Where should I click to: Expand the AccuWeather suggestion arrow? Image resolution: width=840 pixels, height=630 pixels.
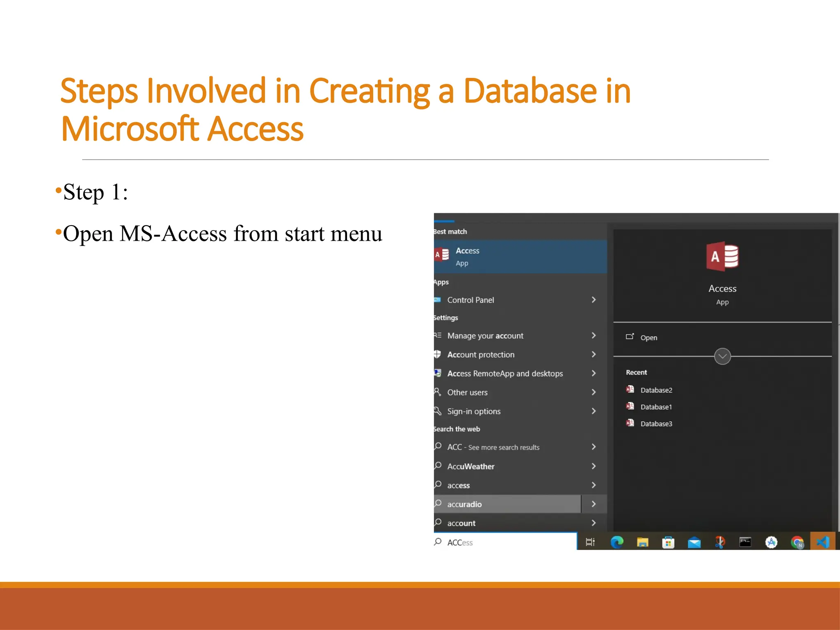point(593,466)
